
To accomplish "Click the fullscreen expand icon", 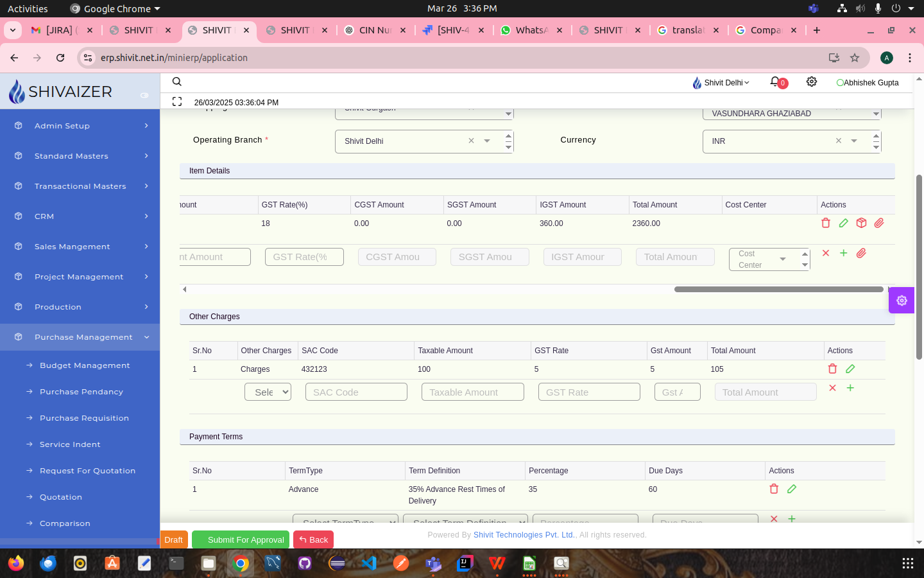I will click(x=177, y=101).
